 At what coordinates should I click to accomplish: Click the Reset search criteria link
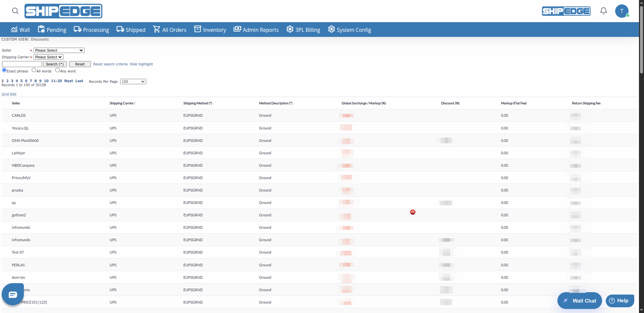point(110,64)
